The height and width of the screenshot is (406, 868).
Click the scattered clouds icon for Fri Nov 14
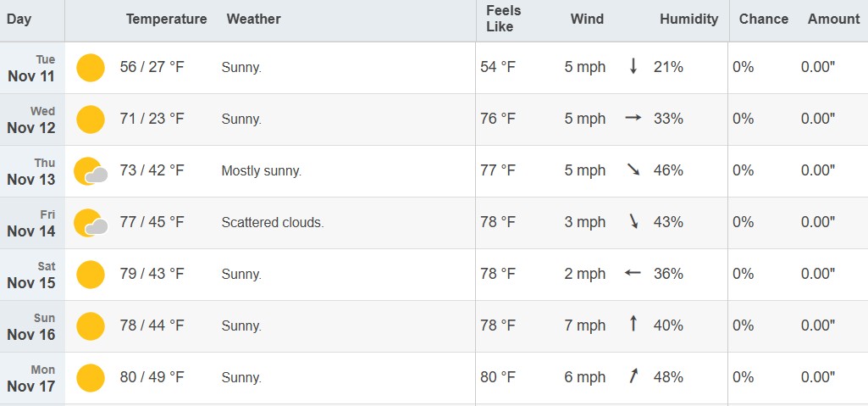(x=91, y=223)
